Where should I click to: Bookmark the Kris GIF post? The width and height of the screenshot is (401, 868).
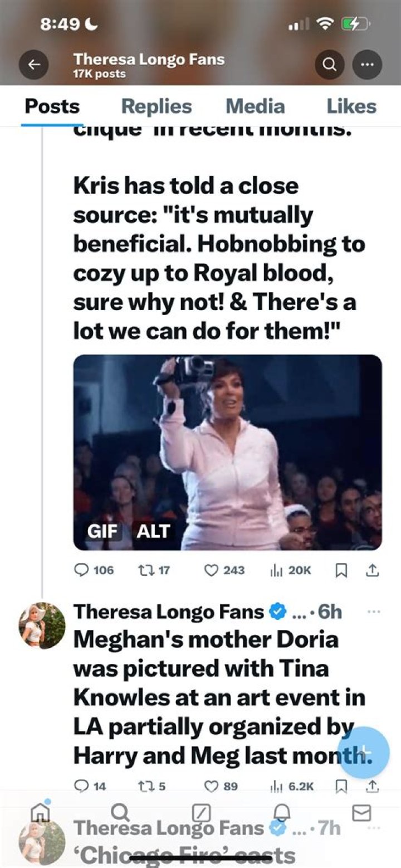pos(341,570)
